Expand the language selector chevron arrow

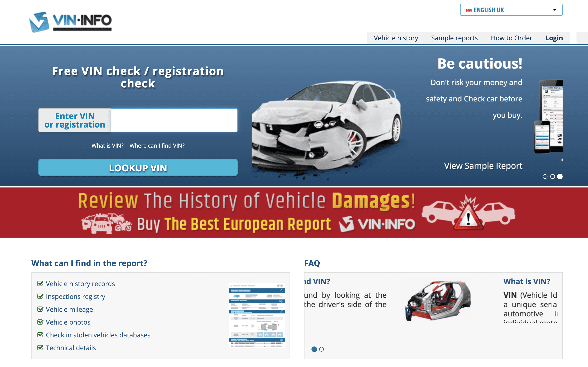coord(554,10)
